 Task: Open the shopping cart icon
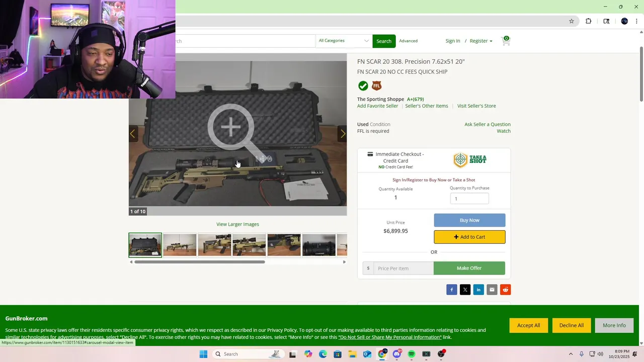[x=506, y=41]
